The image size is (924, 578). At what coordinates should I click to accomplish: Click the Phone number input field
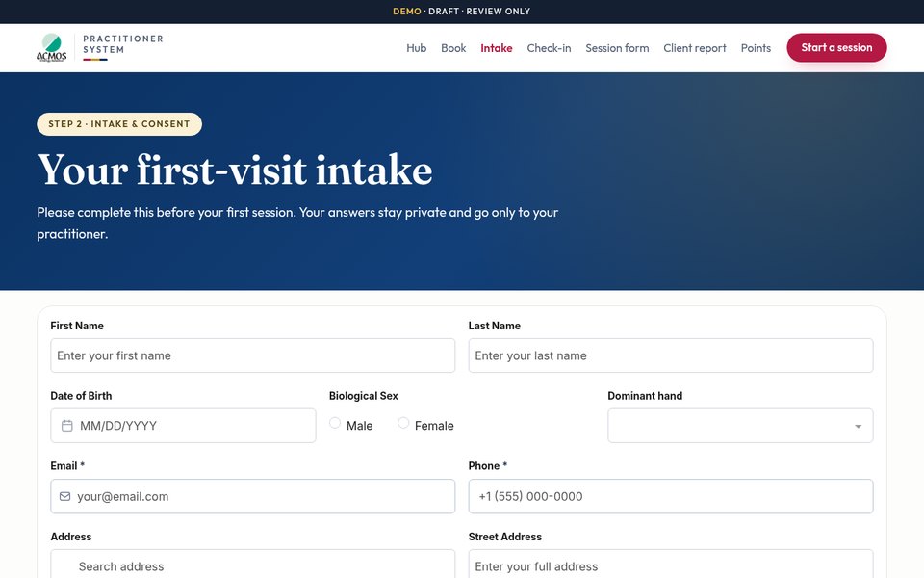pyautogui.click(x=671, y=497)
